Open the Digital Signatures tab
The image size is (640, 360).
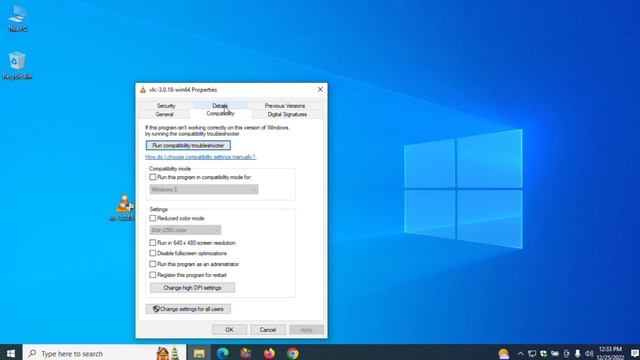pos(287,115)
